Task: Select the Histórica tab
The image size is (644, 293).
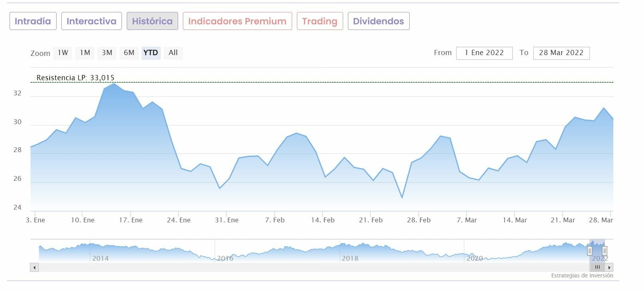Action: pyautogui.click(x=152, y=21)
